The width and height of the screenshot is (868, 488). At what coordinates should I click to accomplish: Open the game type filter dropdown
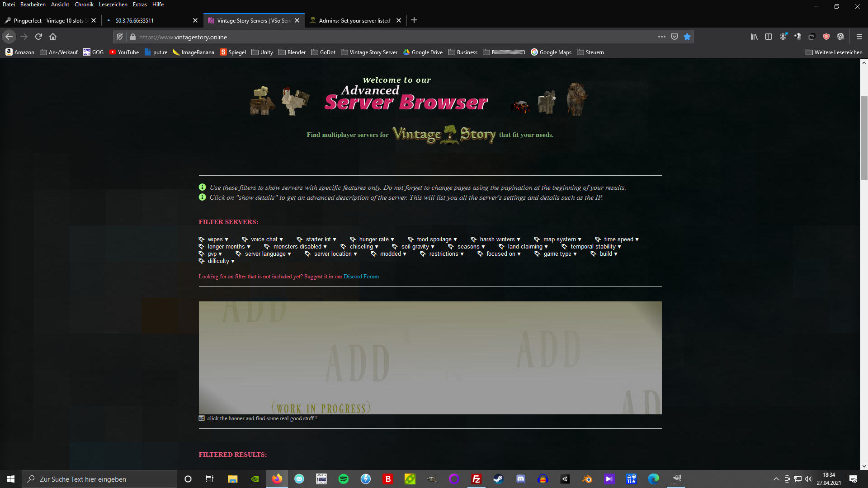560,254
